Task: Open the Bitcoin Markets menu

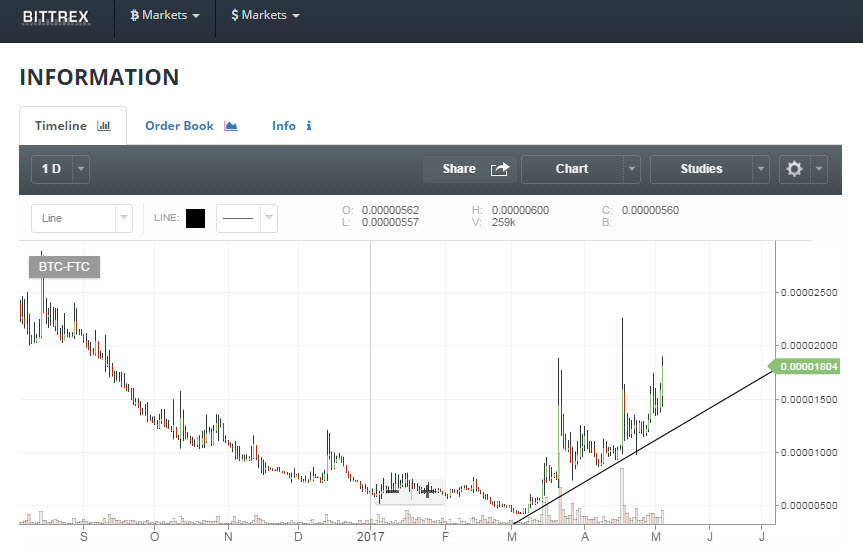Action: tap(165, 15)
